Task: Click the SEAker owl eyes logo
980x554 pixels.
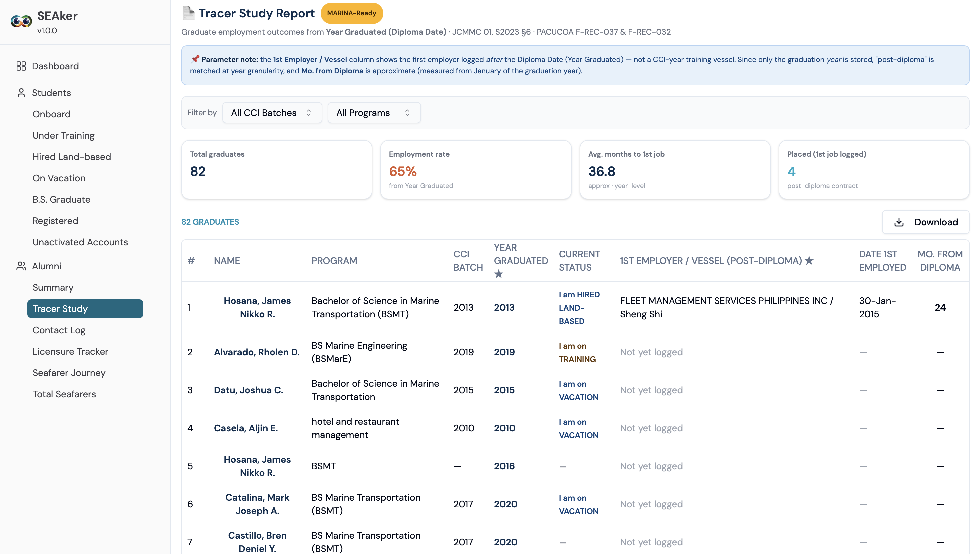Action: tap(21, 21)
